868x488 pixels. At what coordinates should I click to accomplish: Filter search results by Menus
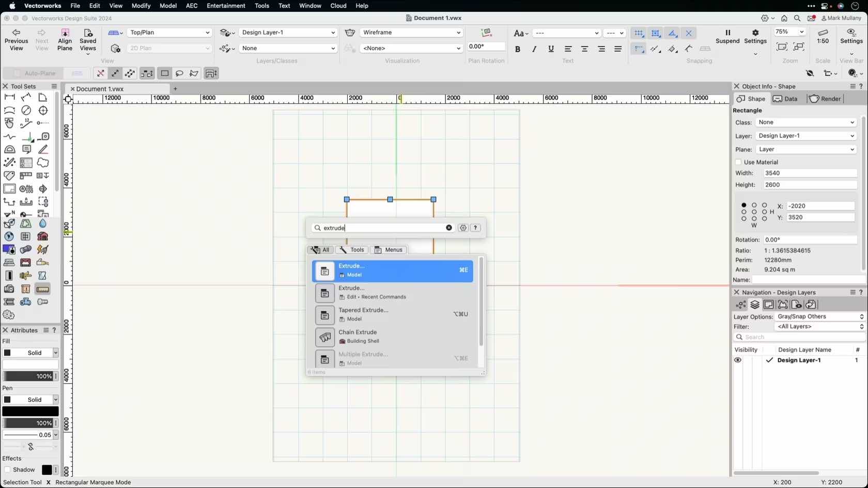pyautogui.click(x=389, y=250)
